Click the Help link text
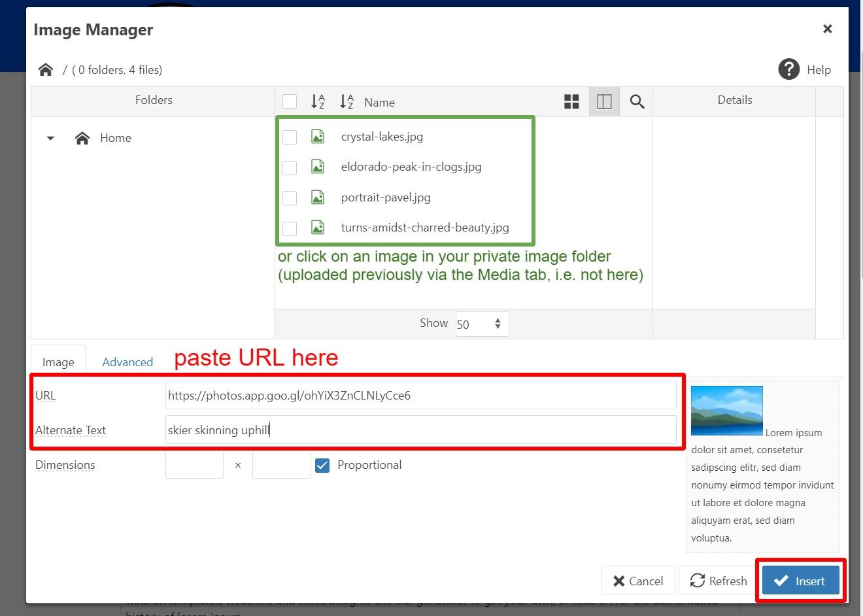863x616 pixels. pyautogui.click(x=819, y=70)
